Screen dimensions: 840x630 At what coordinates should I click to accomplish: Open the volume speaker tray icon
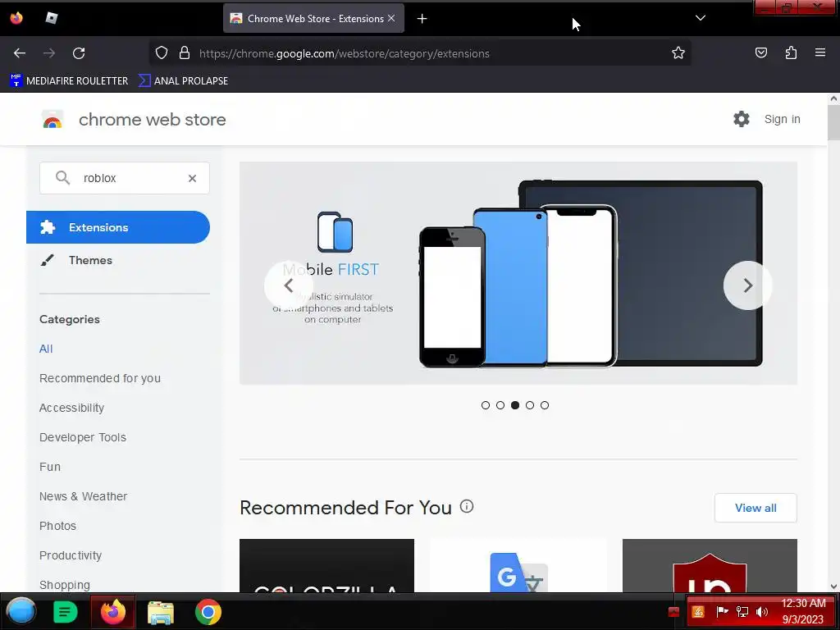pos(761,611)
